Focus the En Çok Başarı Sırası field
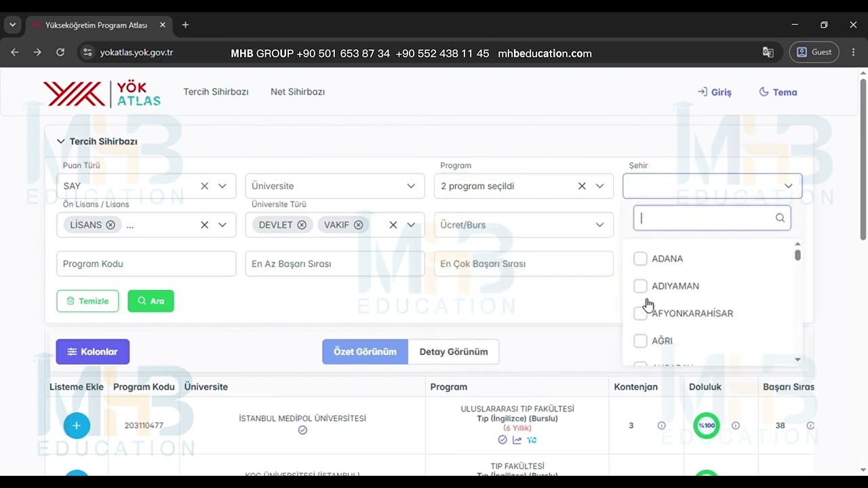 tap(524, 264)
